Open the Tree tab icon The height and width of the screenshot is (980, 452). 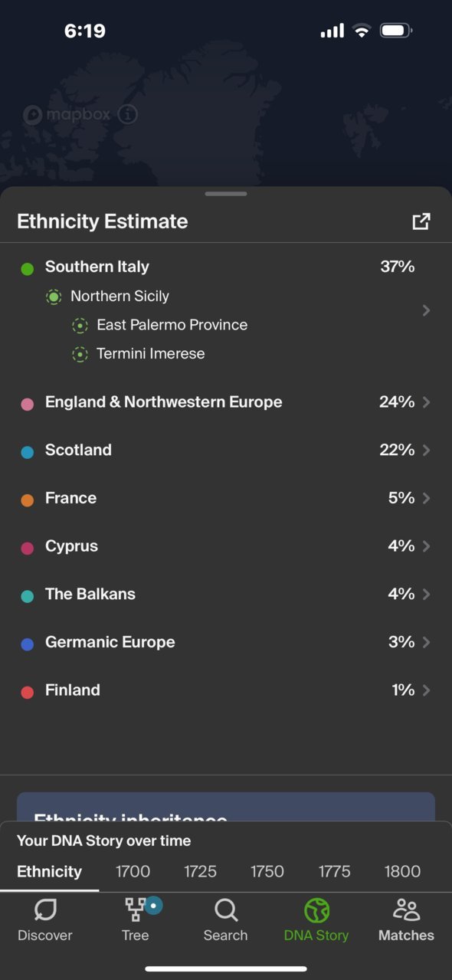[136, 910]
